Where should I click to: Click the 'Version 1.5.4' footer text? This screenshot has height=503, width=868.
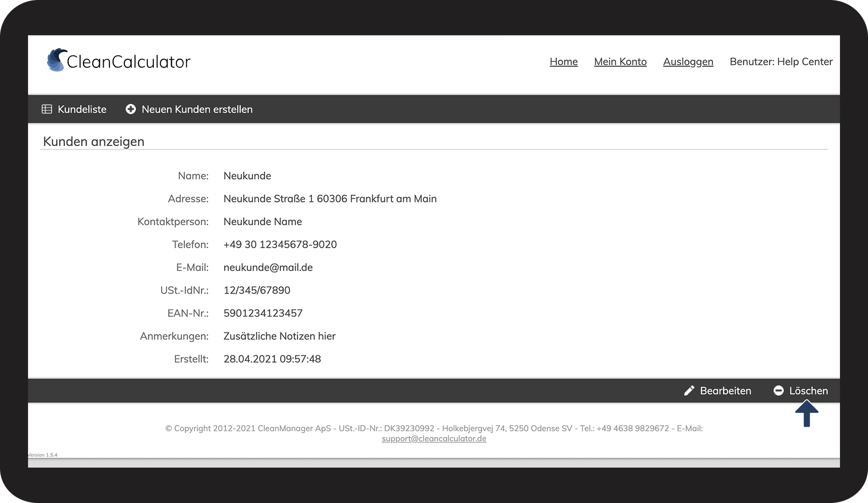pos(43,455)
